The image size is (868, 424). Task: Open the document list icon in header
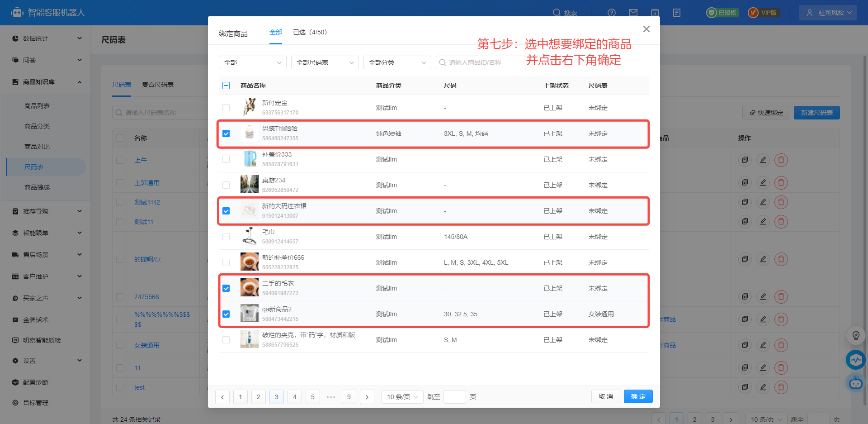677,13
